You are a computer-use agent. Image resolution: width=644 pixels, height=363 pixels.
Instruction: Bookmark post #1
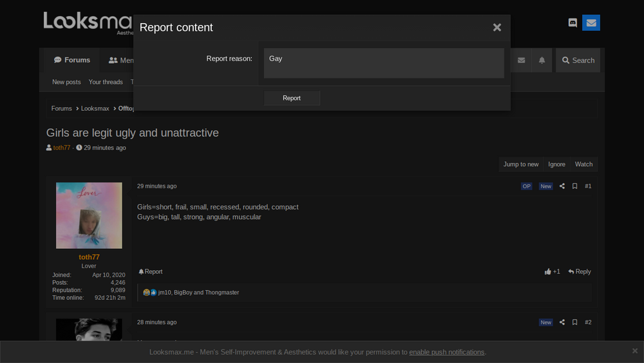(574, 186)
